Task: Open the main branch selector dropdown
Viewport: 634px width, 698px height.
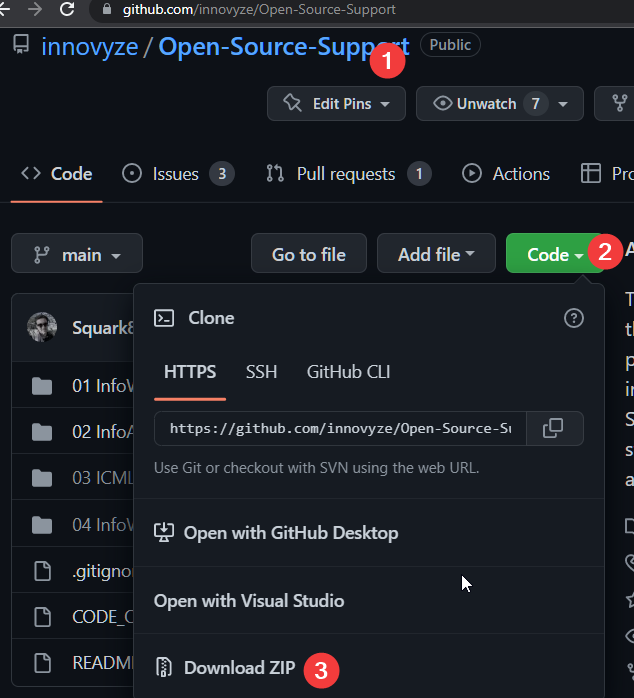Action: (77, 253)
